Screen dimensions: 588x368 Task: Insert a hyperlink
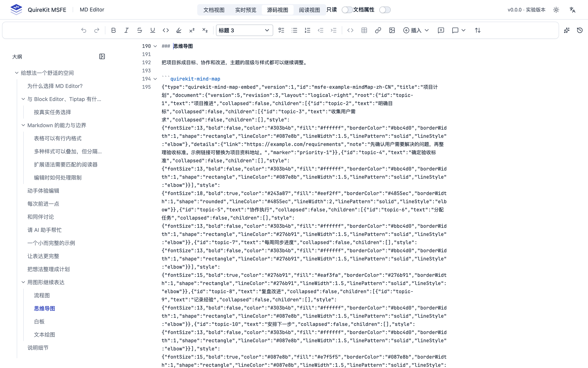pos(378,30)
